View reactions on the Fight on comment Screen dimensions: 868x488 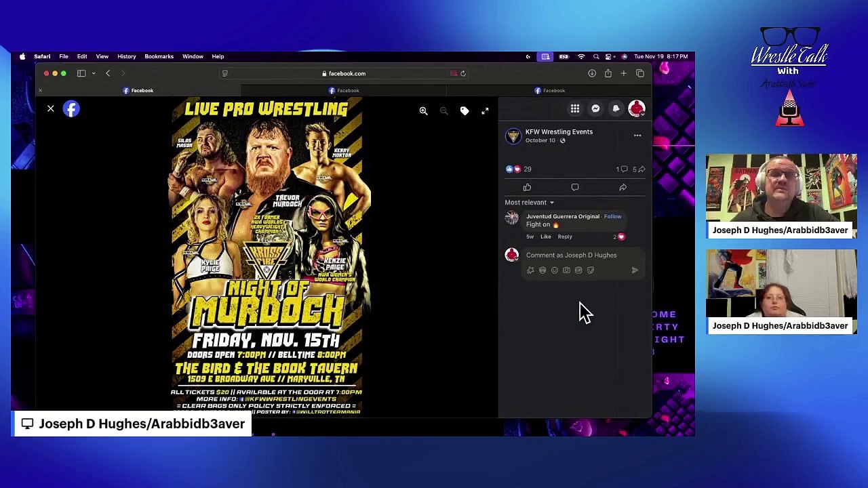pos(619,237)
